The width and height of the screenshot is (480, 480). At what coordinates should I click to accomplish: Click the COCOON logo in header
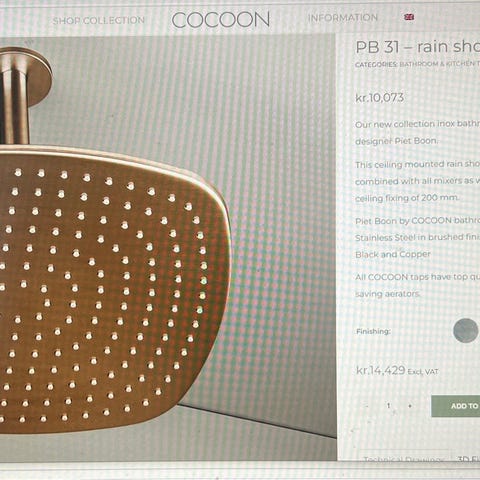(221, 20)
